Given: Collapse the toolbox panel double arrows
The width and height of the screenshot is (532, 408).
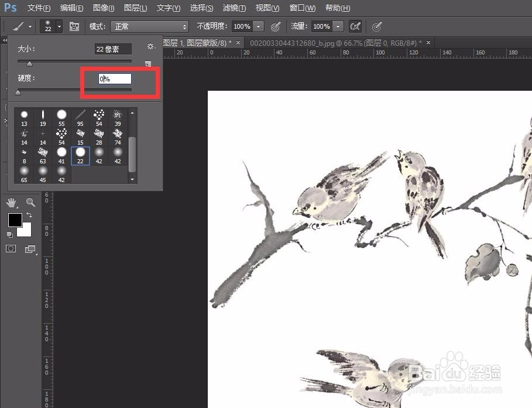Looking at the screenshot, I should click(x=5, y=40).
